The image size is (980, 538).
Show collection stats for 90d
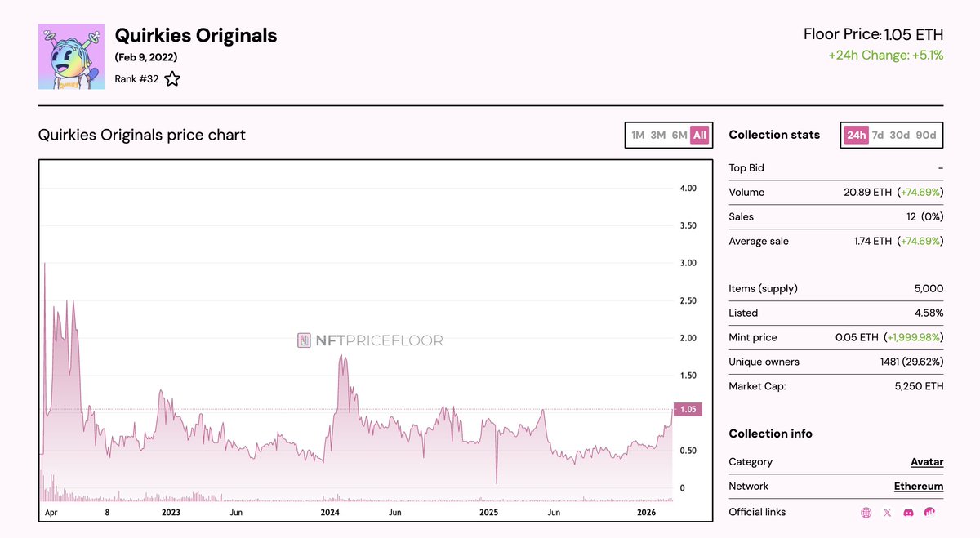926,136
